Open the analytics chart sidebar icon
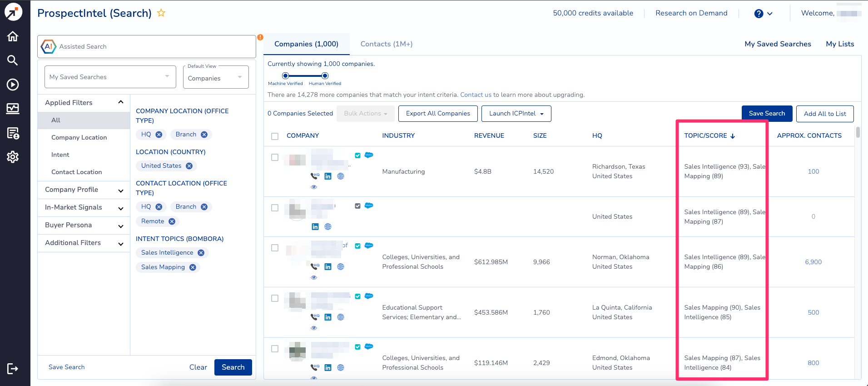The height and width of the screenshot is (386, 868). pyautogui.click(x=13, y=108)
